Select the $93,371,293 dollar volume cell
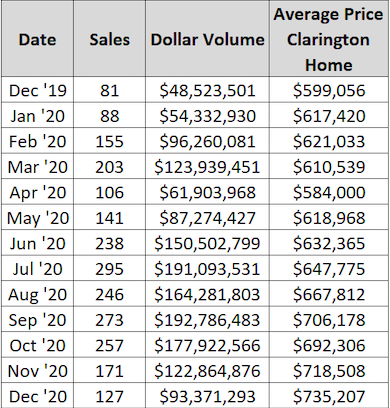 [x=207, y=396]
